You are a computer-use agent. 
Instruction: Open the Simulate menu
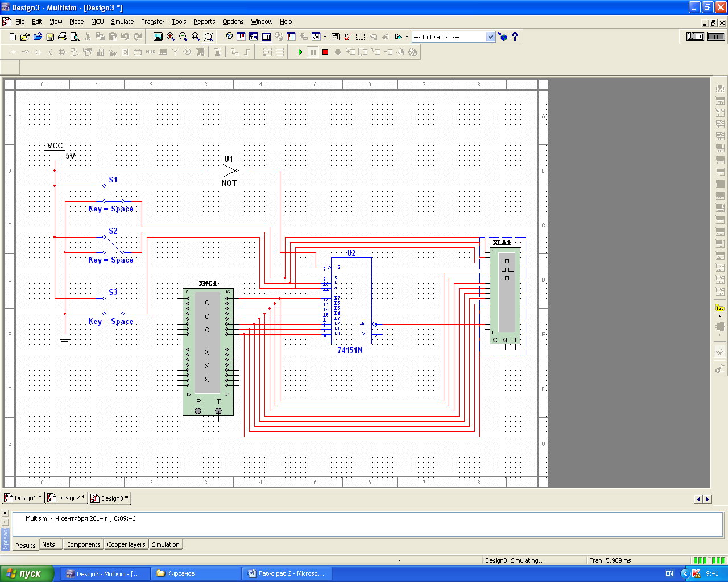122,22
